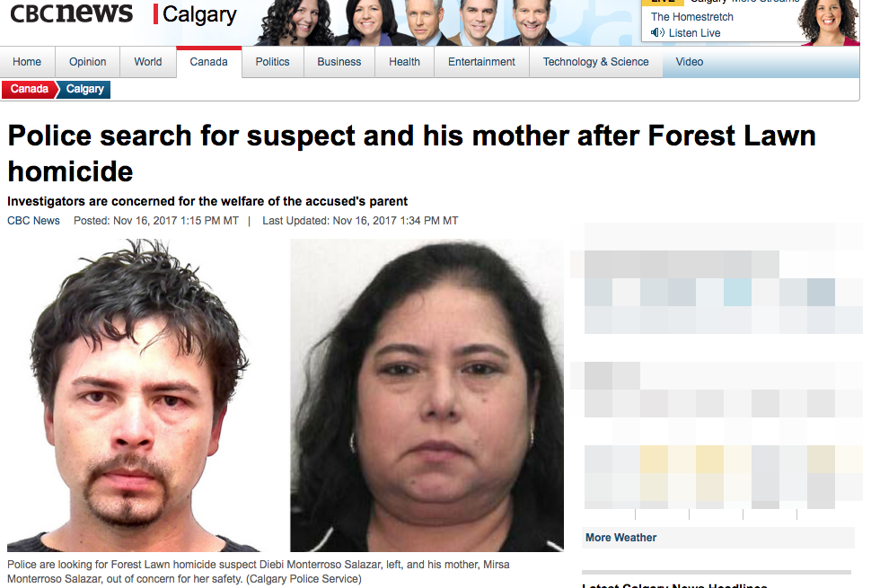Click the speaker icon beside Listen Live

pyautogui.click(x=657, y=32)
